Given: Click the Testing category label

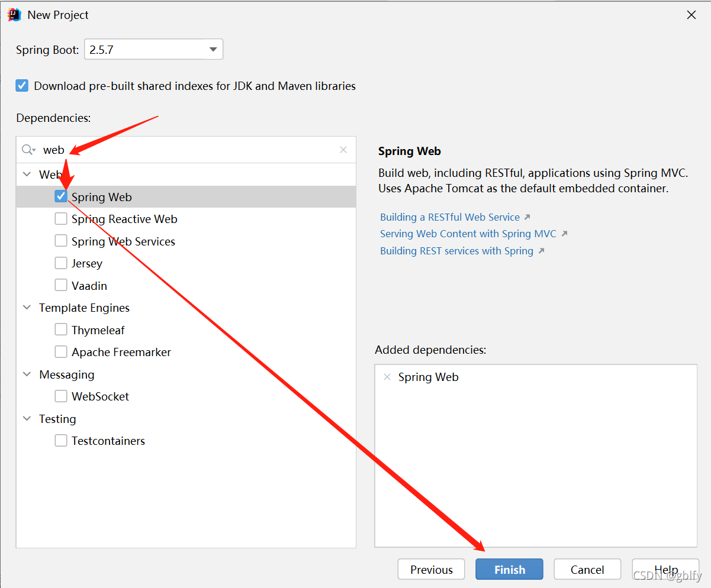Looking at the screenshot, I should click(x=57, y=419).
